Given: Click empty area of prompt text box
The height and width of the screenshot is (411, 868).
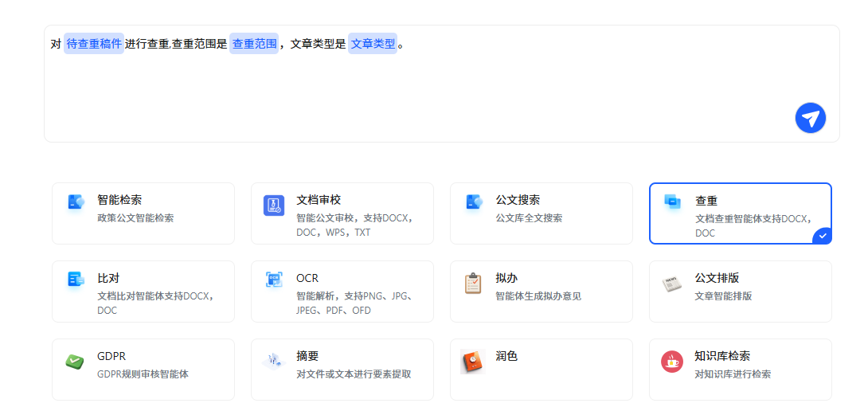Looking at the screenshot, I should (398, 96).
